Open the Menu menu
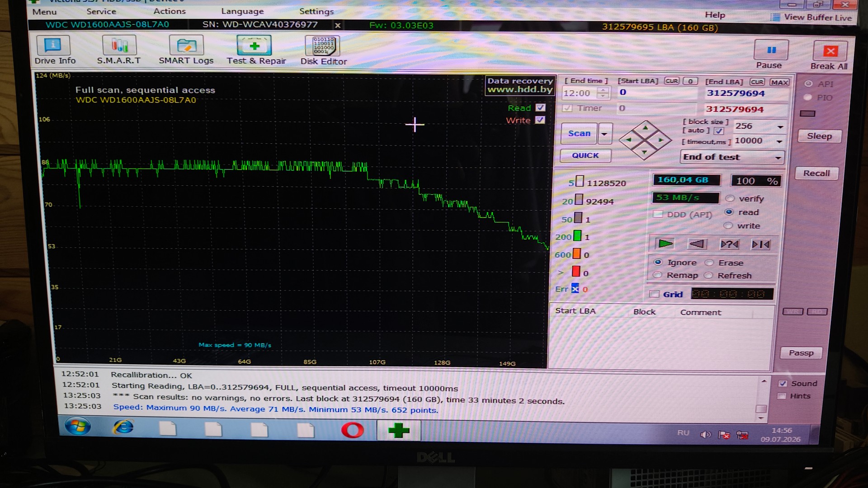 click(44, 12)
